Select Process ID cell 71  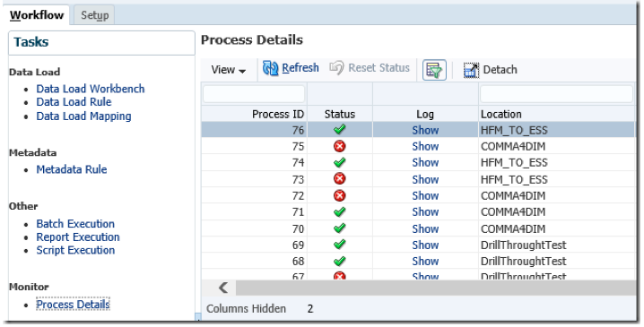(254, 212)
